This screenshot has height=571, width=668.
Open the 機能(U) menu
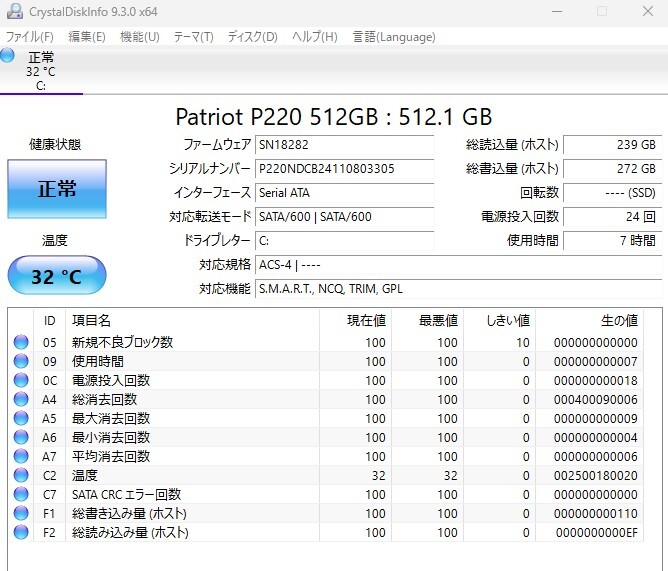point(139,37)
